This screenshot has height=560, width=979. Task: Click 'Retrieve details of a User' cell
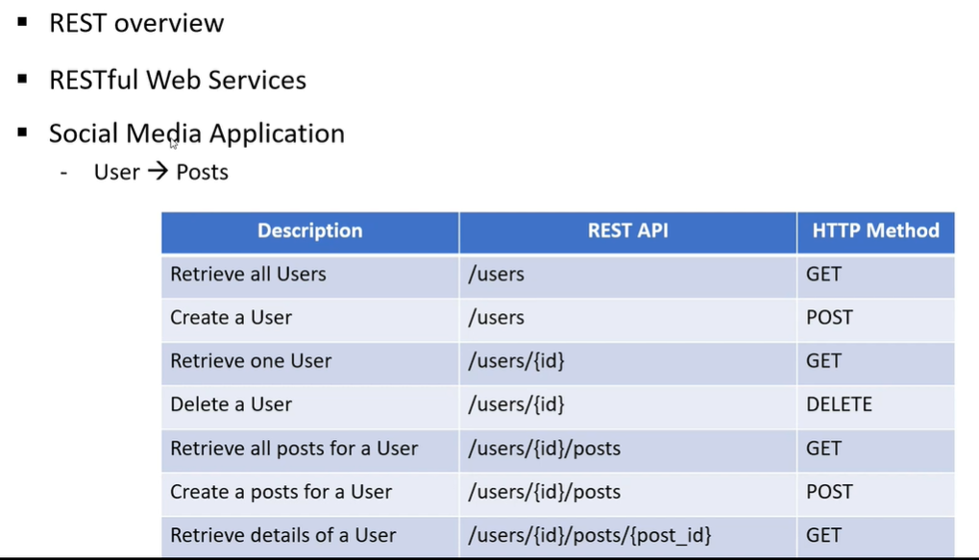309,536
